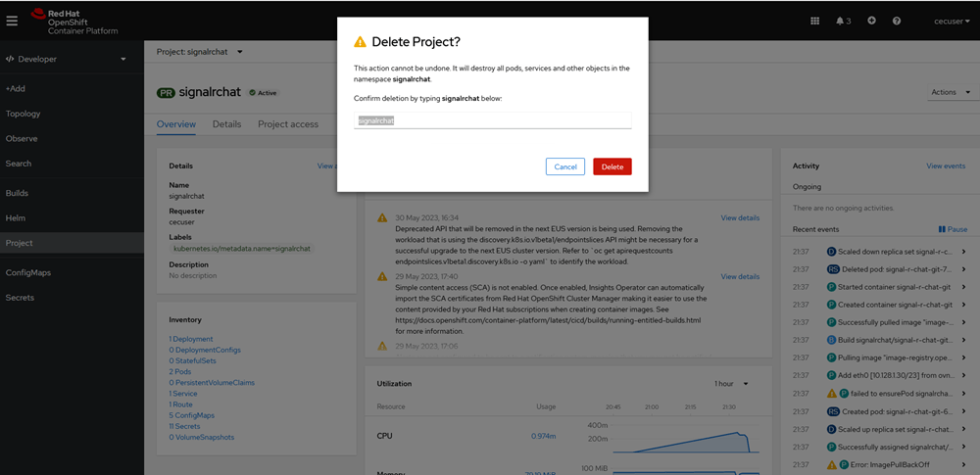The width and height of the screenshot is (980, 475).
Task: Change the 1 hour utilization timeframe
Action: point(731,384)
